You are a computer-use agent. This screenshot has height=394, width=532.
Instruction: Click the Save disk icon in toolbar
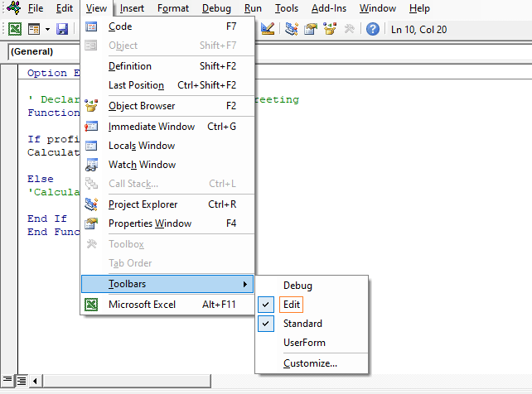62,29
